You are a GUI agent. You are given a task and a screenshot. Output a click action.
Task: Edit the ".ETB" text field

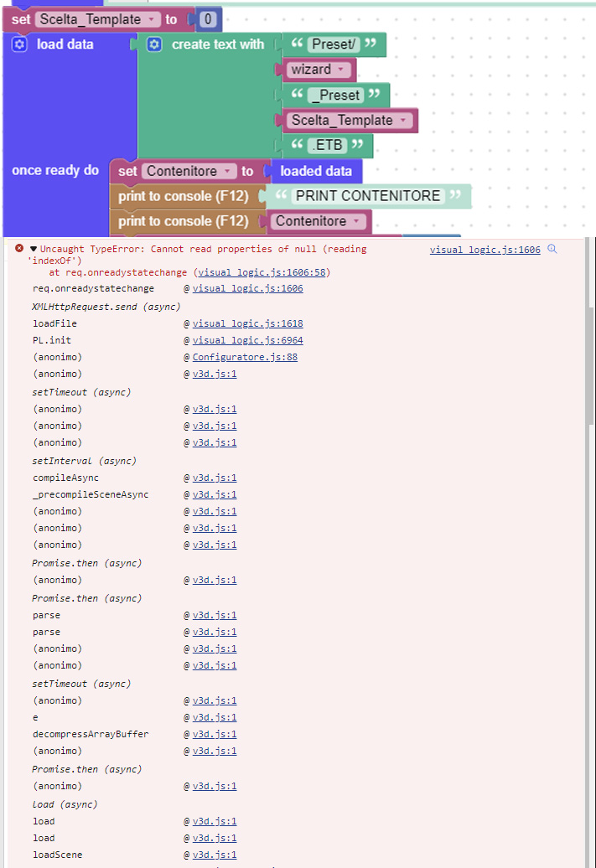pyautogui.click(x=328, y=145)
